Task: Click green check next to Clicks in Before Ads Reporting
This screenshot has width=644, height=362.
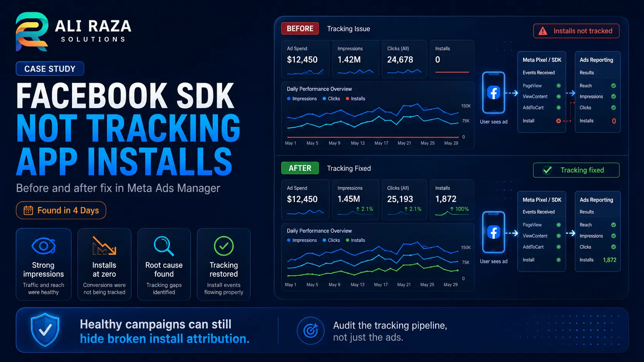Action: [x=614, y=108]
